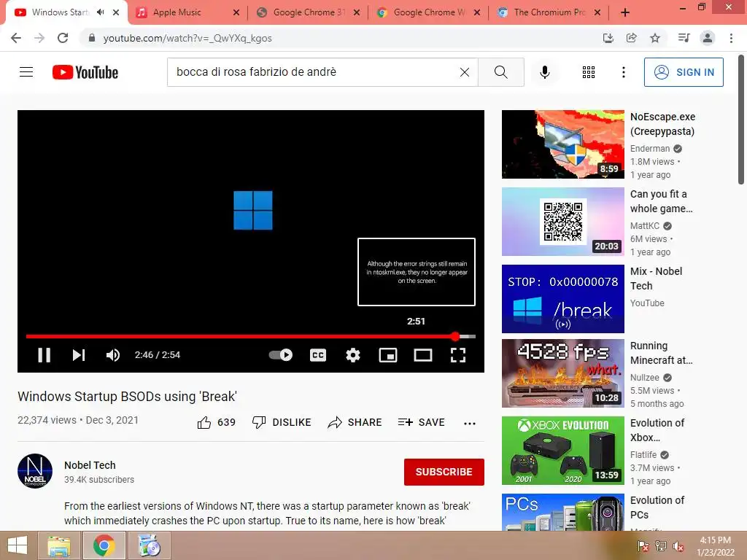Viewport: 747px width, 560px height.
Task: Switch to The Chromium Pro tab
Action: tap(549, 12)
